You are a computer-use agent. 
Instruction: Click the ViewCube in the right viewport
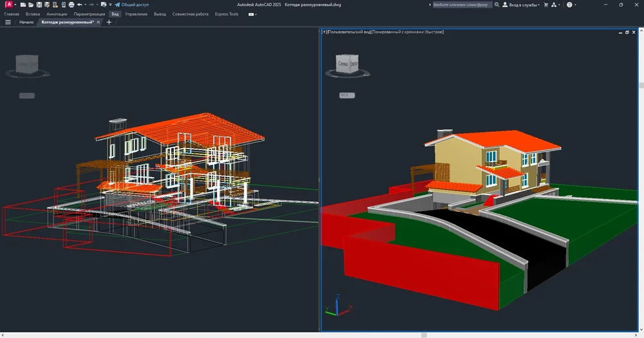click(x=347, y=64)
